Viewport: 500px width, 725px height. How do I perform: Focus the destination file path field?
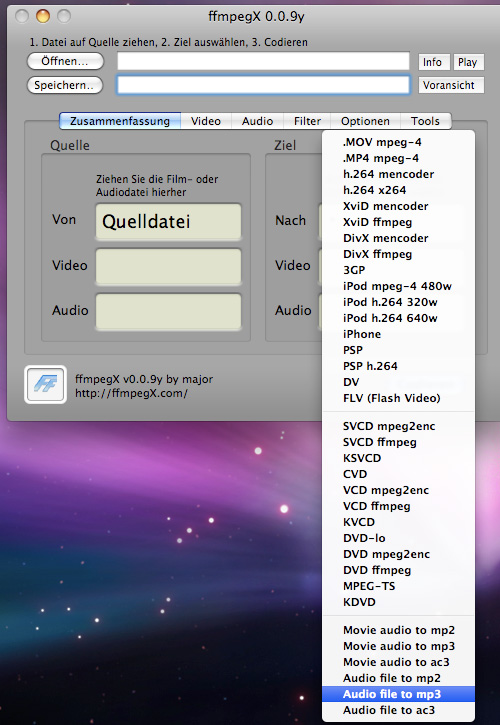tap(263, 85)
